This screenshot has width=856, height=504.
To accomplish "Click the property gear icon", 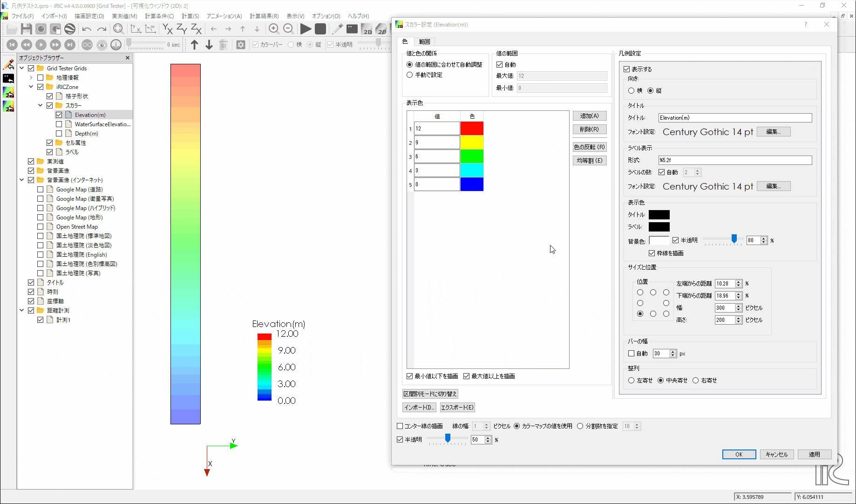I will pyautogui.click(x=241, y=45).
